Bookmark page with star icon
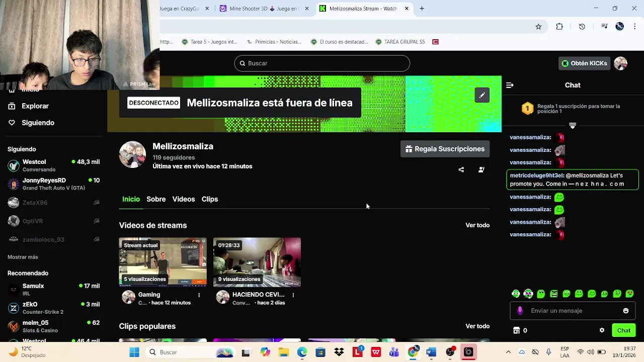The width and height of the screenshot is (644, 362). [538, 27]
